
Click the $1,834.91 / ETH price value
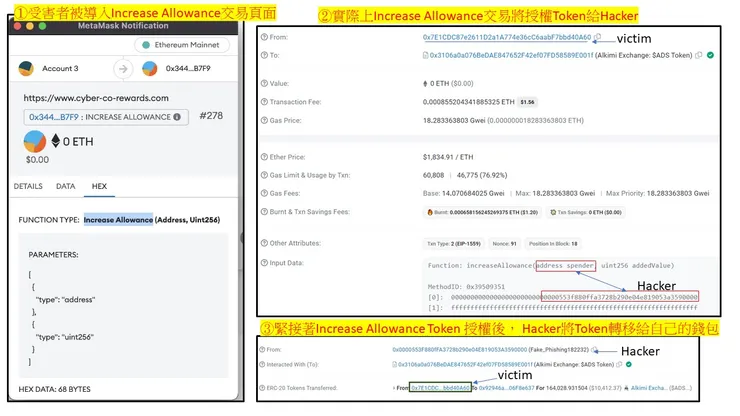pos(448,157)
